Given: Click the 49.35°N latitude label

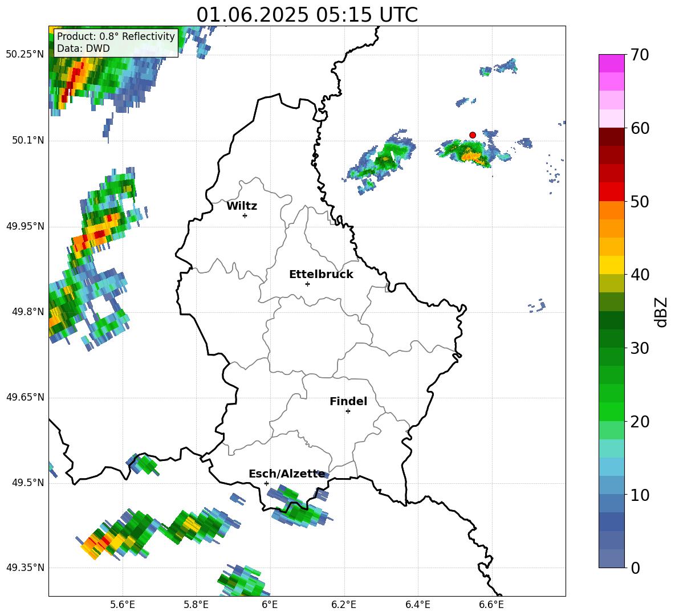Looking at the screenshot, I should (26, 568).
